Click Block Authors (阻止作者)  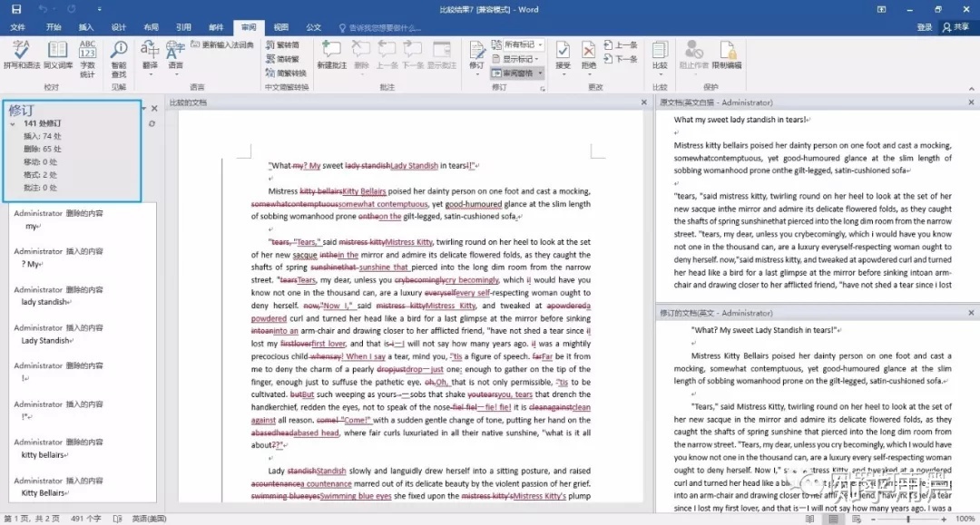pyautogui.click(x=694, y=54)
